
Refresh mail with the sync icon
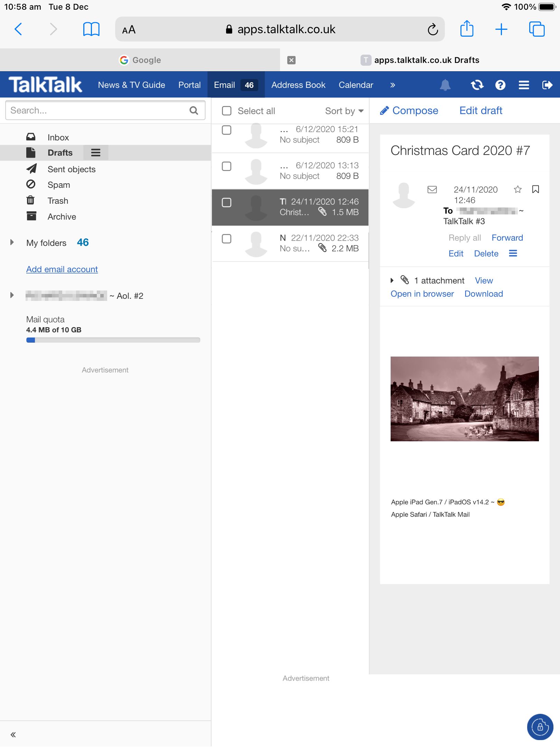pyautogui.click(x=477, y=85)
